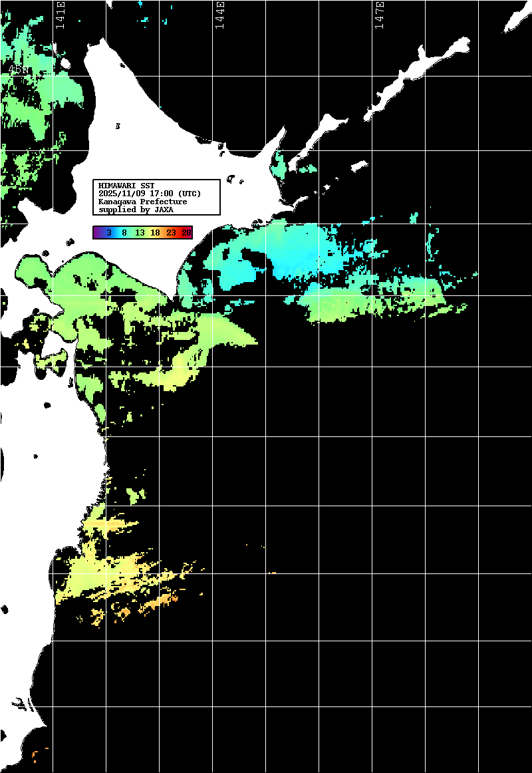Click the 'supplied by JAXA' credit line
This screenshot has height=773, width=532.
coord(135,210)
